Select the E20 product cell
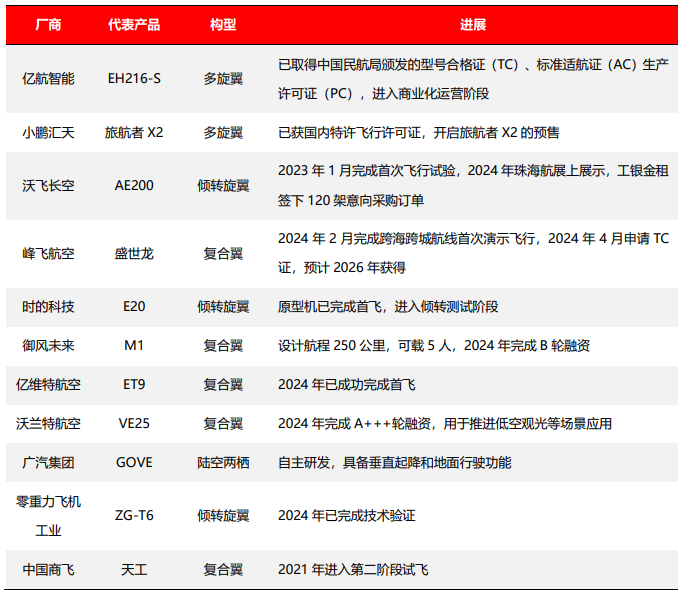The image size is (685, 600). point(134,307)
